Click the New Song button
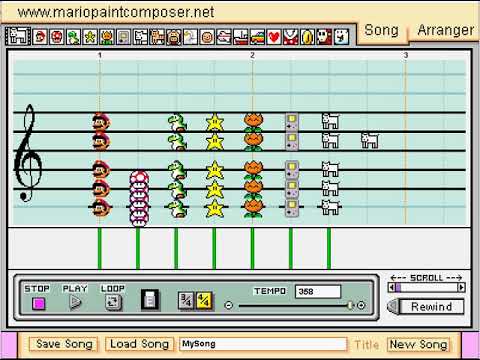 [419, 344]
